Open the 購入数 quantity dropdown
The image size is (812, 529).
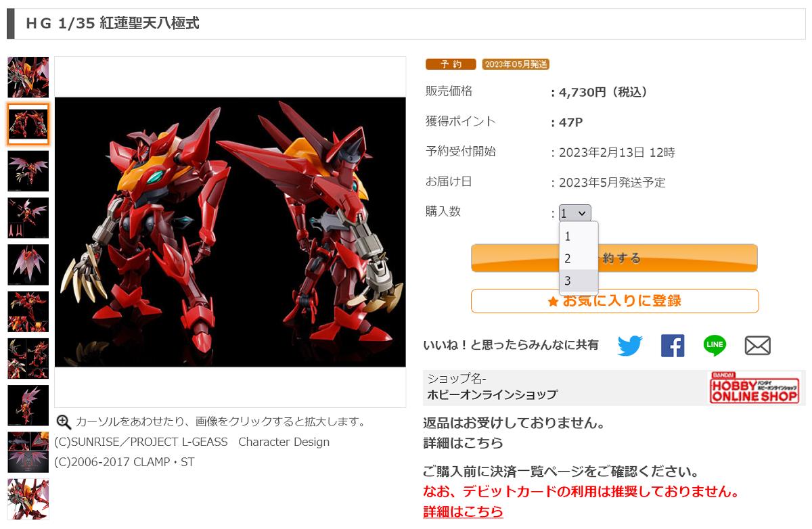575,213
